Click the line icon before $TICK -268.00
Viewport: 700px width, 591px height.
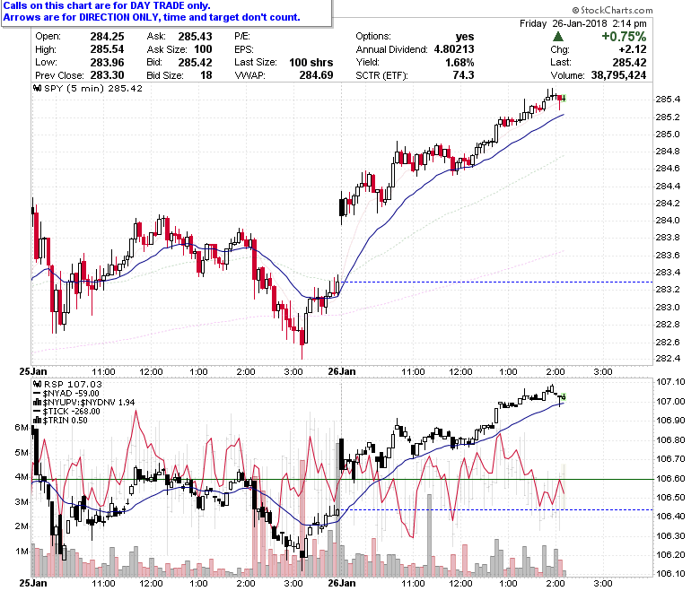click(38, 412)
